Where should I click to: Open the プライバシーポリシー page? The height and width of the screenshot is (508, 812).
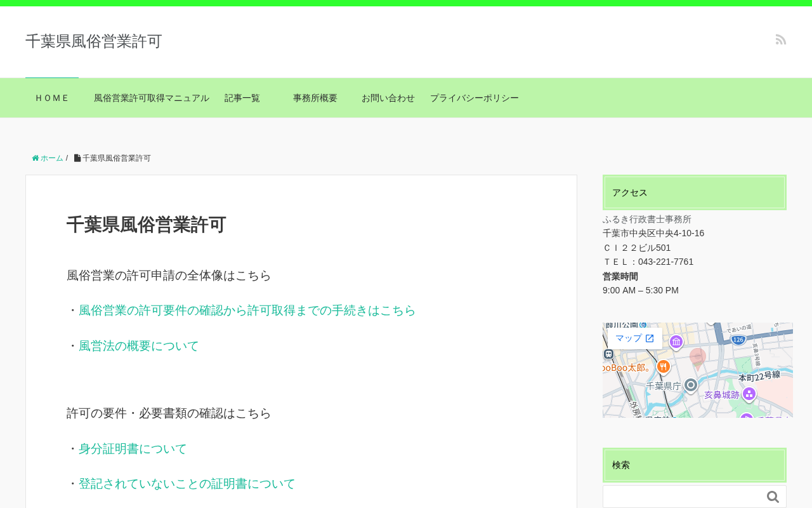coord(475,98)
